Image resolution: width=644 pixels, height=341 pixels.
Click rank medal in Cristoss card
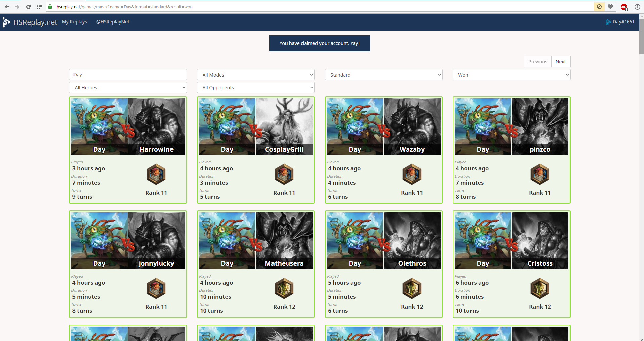(x=540, y=288)
